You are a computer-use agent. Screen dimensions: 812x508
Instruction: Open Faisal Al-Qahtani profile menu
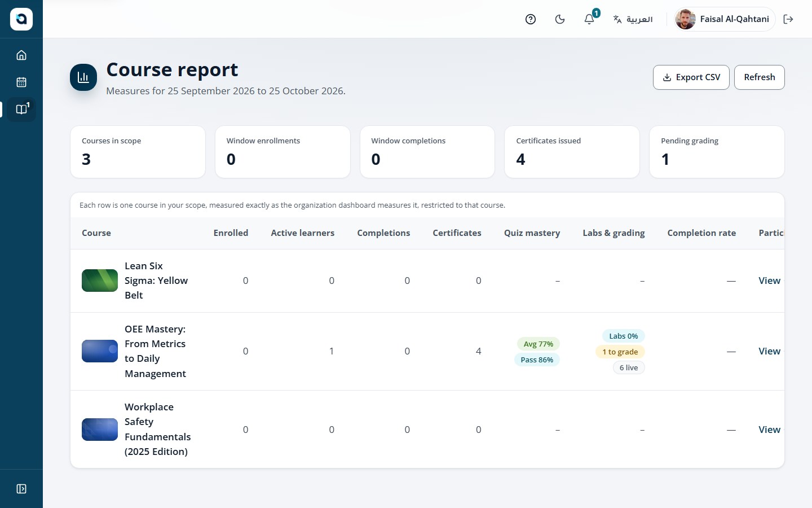(x=725, y=19)
